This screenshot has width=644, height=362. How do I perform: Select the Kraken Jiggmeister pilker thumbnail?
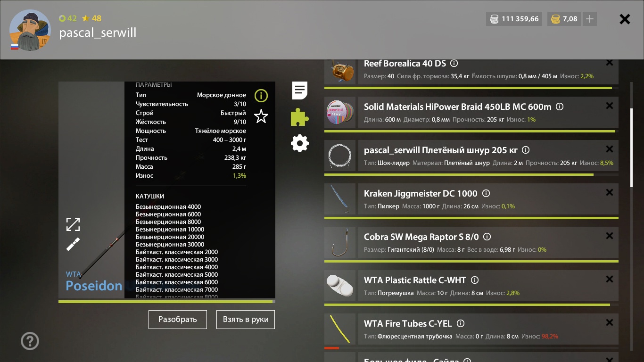click(x=340, y=199)
